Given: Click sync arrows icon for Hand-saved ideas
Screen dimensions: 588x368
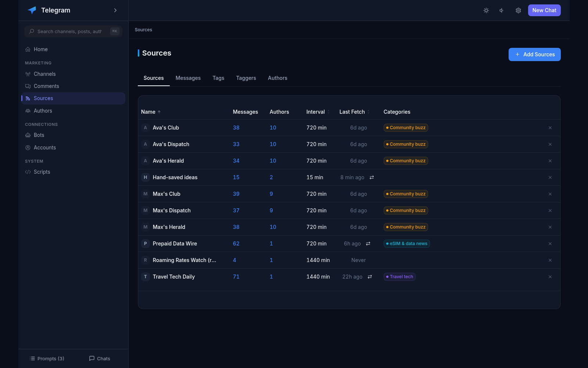Looking at the screenshot, I should 372,177.
